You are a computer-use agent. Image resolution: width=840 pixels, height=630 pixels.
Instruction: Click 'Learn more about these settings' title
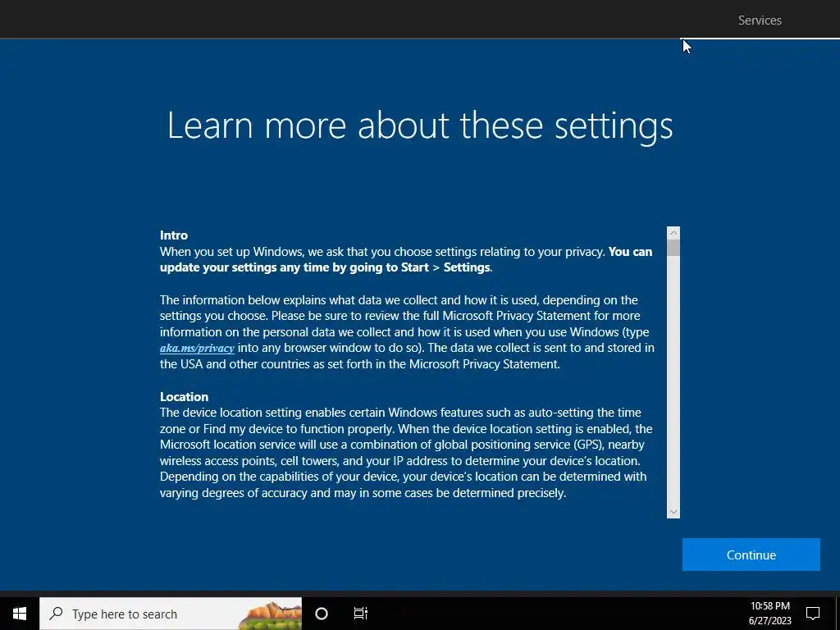(420, 126)
